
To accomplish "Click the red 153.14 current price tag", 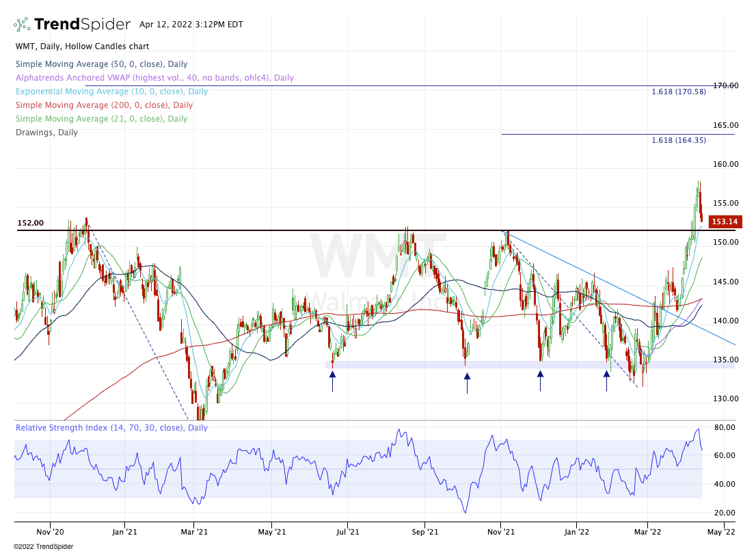I will (x=725, y=221).
